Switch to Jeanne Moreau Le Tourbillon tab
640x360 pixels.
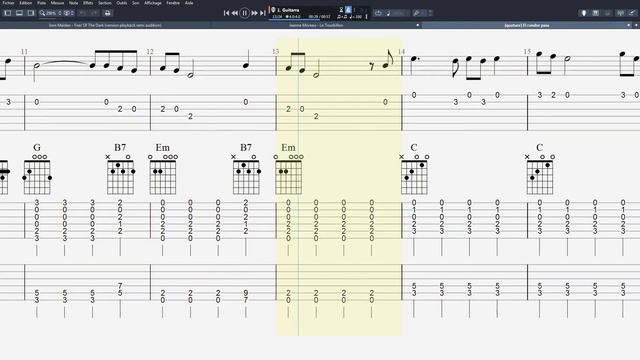[316, 25]
